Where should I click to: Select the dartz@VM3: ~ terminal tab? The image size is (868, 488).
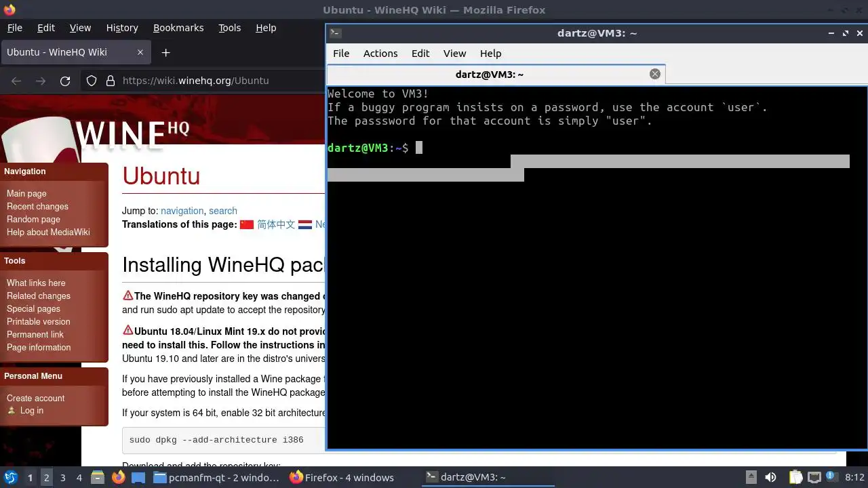[496, 74]
